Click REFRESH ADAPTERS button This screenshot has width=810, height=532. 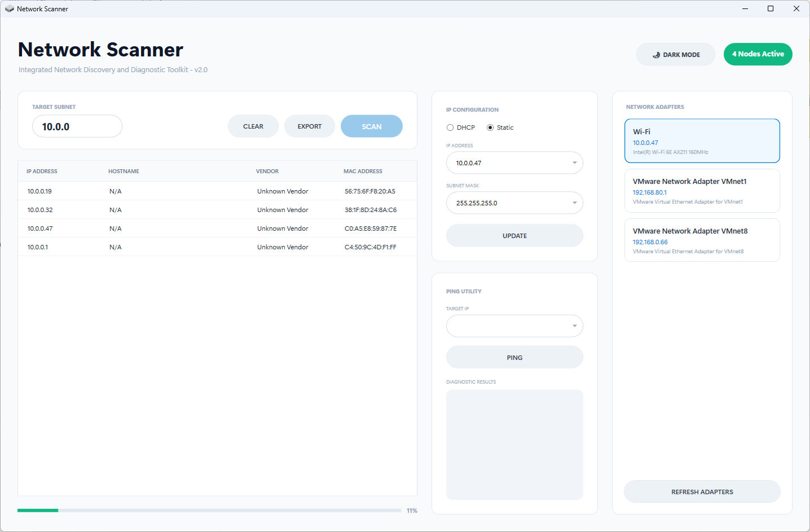coord(702,492)
